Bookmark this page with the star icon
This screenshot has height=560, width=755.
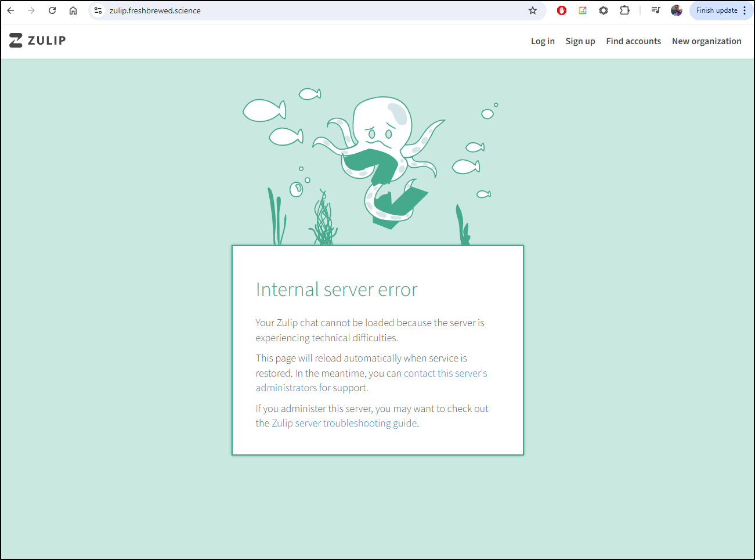[533, 10]
